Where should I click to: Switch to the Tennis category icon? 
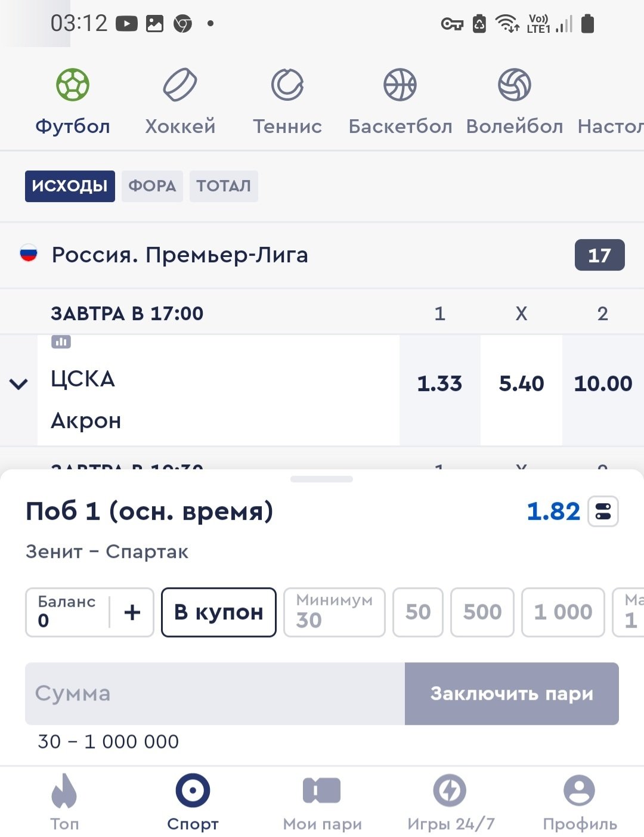(287, 85)
